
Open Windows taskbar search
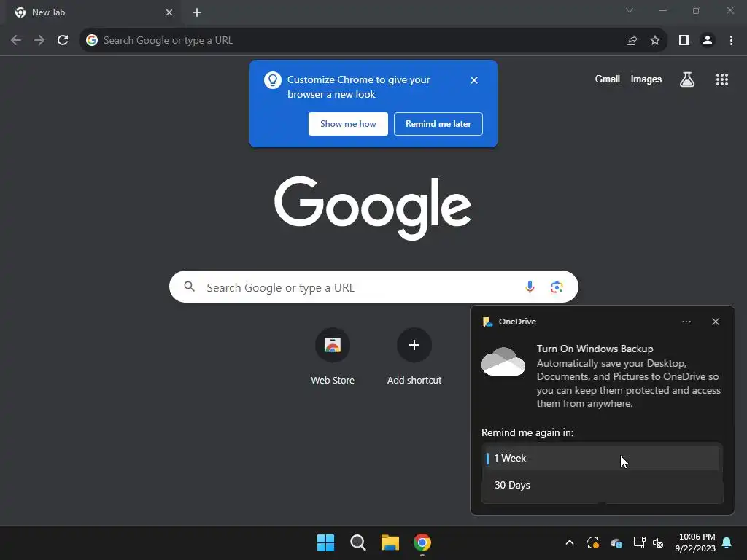tap(357, 542)
